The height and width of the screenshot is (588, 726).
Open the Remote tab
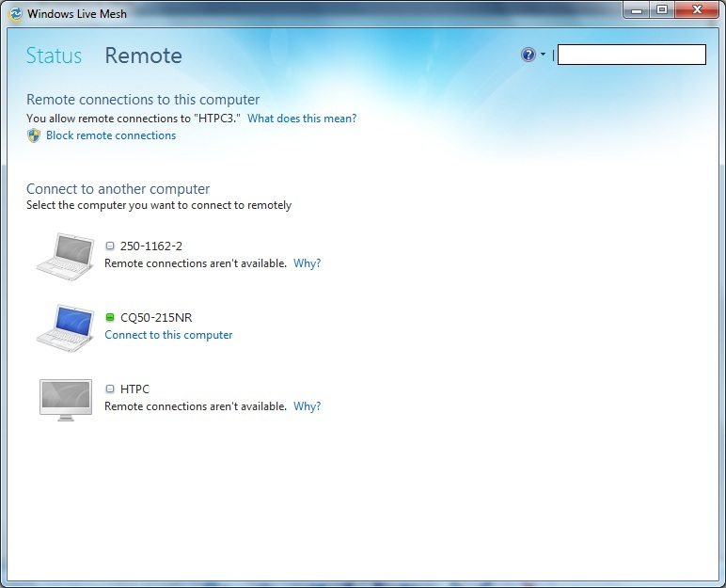pyautogui.click(x=144, y=56)
